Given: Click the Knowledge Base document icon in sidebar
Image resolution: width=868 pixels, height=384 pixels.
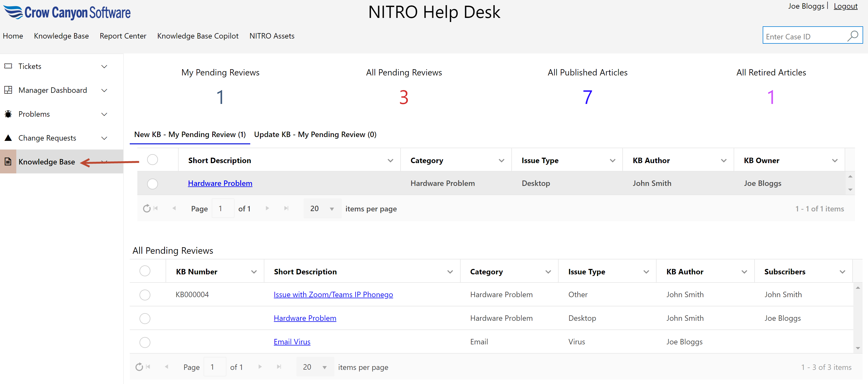Looking at the screenshot, I should click(x=8, y=162).
